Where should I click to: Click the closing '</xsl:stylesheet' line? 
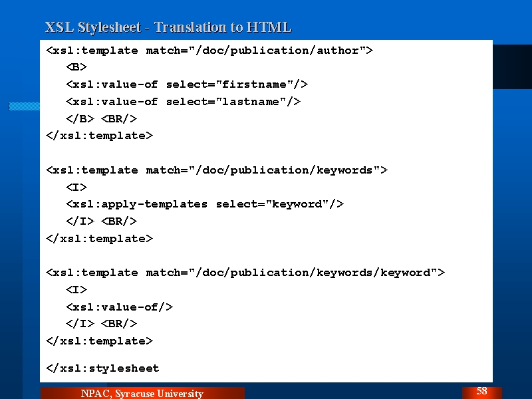click(102, 368)
